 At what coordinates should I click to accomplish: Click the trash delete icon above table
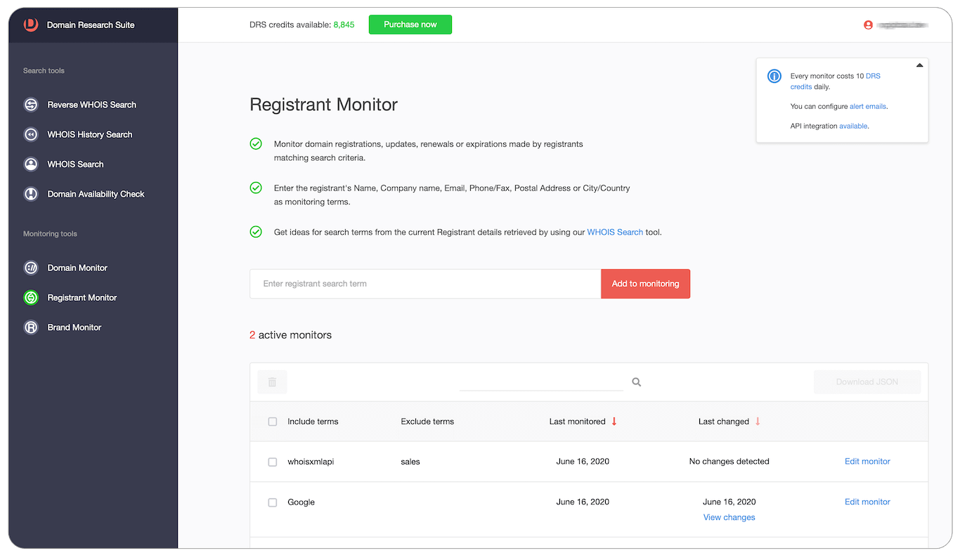(272, 382)
